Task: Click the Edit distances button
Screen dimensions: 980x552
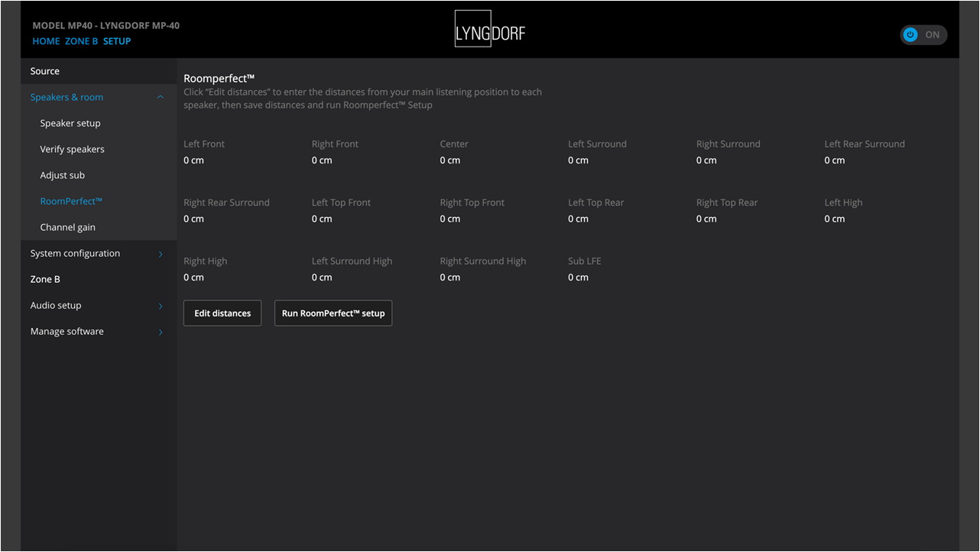Action: tap(222, 313)
